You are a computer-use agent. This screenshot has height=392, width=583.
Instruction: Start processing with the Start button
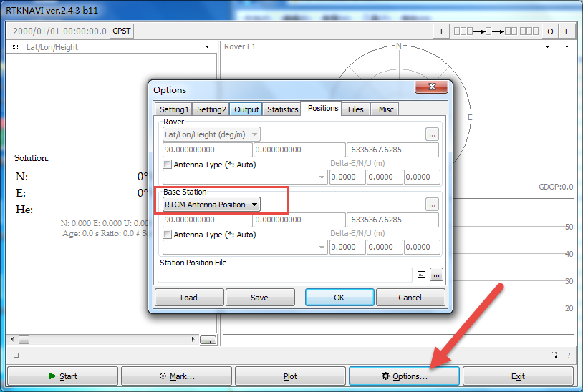click(x=62, y=376)
